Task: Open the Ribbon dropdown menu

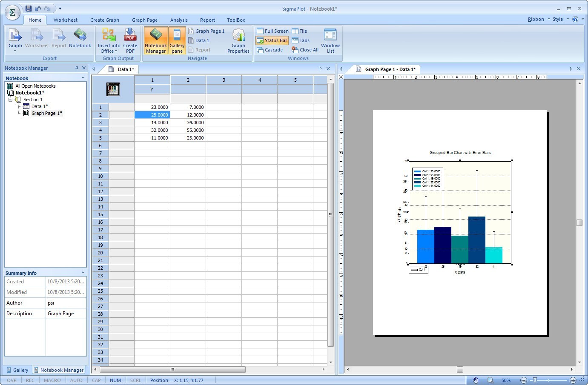Action: [x=539, y=19]
